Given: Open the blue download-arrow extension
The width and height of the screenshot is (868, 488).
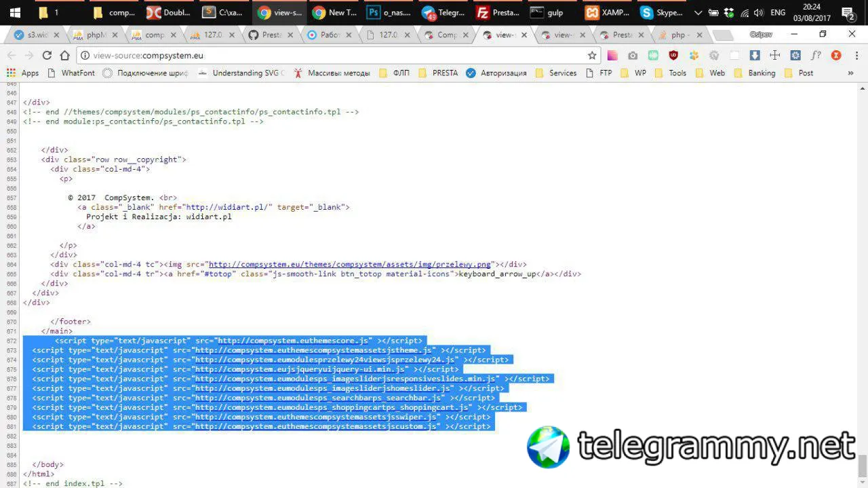Looking at the screenshot, I should tap(755, 56).
